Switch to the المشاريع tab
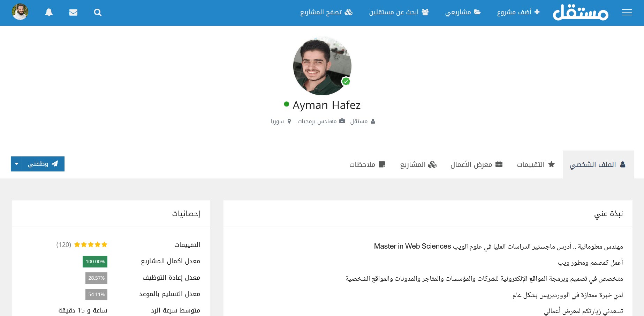Screen dimensions: 644x316 point(418,164)
